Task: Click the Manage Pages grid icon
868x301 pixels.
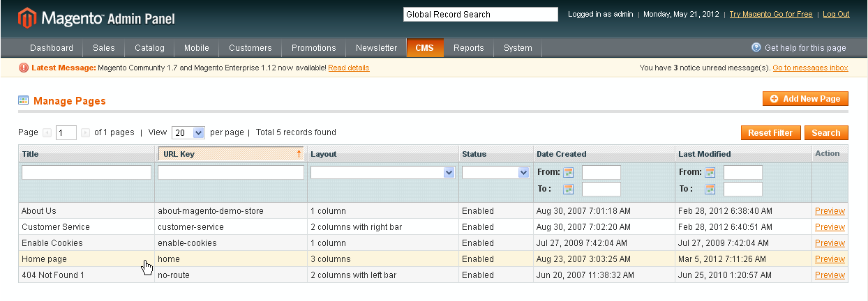Action: [x=24, y=100]
